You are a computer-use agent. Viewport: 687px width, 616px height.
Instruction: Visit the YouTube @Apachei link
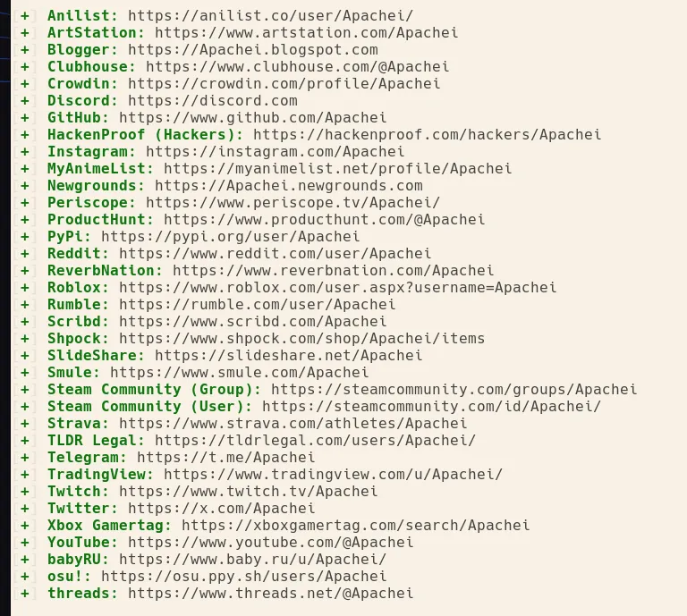click(270, 542)
